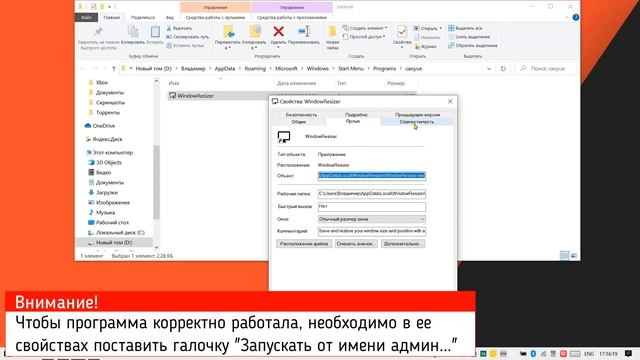Open the Create item (Создать элемент) dropdown
Viewport: 640px width, 360px height.
(365, 28)
